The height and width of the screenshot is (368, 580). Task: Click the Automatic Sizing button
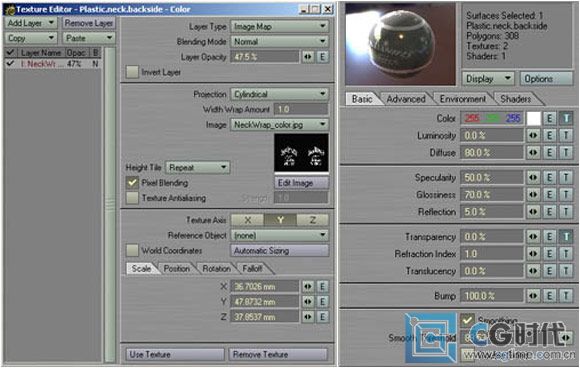click(x=280, y=250)
